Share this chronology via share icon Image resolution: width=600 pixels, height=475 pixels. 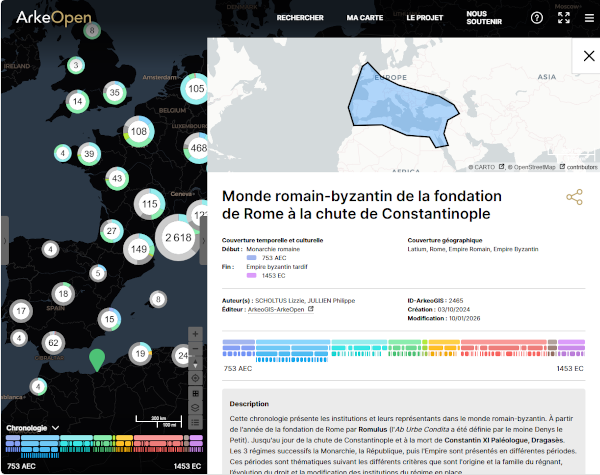point(574,197)
